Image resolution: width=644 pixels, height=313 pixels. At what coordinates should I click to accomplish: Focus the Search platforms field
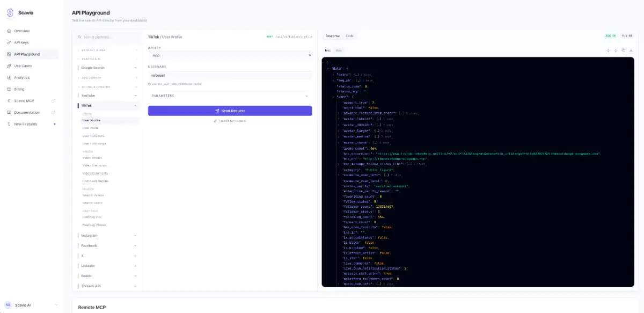(x=107, y=37)
